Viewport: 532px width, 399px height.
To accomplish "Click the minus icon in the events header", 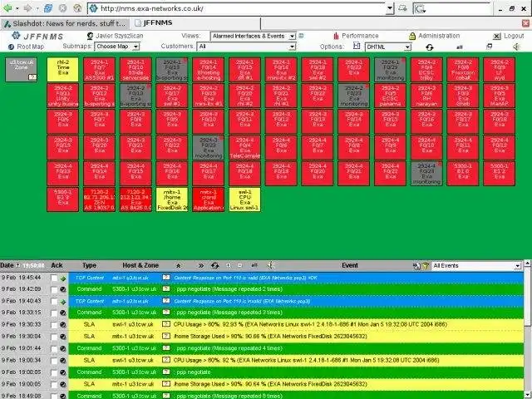I will (x=240, y=266).
